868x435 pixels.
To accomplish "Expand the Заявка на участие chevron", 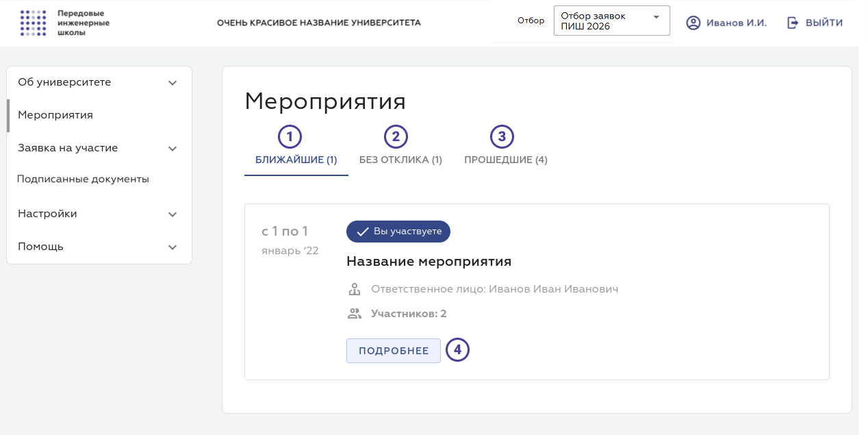I will [x=173, y=149].
